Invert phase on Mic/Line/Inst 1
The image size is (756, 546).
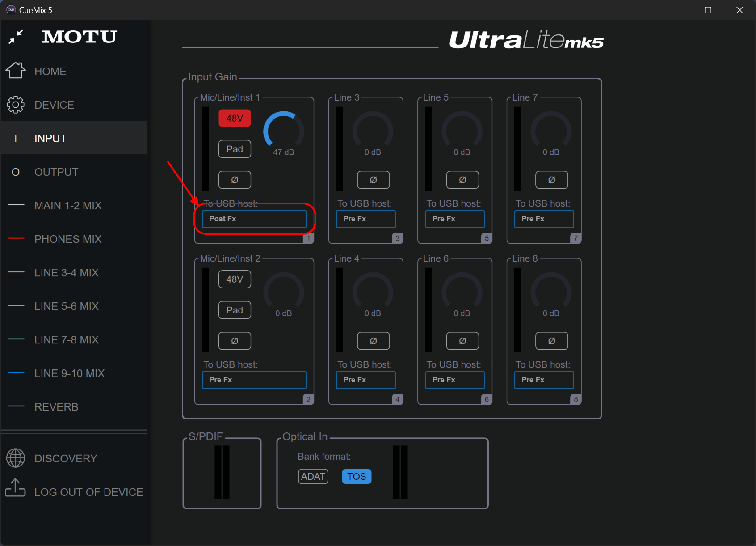click(x=235, y=180)
